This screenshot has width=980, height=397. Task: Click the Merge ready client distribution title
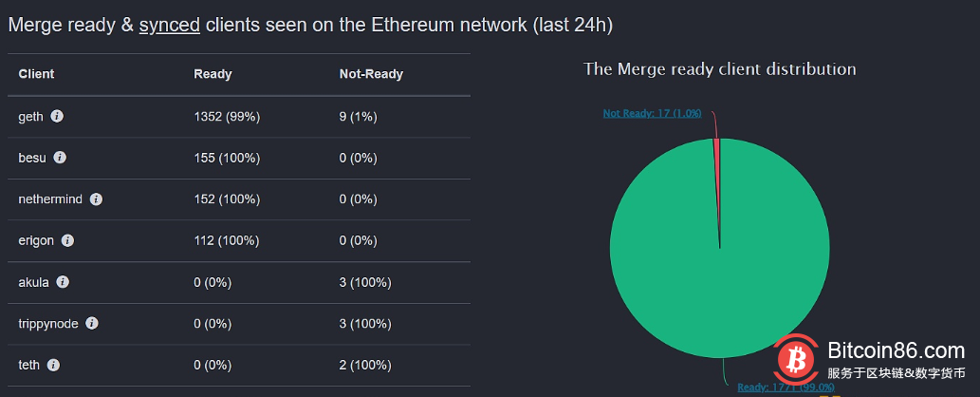(x=719, y=68)
